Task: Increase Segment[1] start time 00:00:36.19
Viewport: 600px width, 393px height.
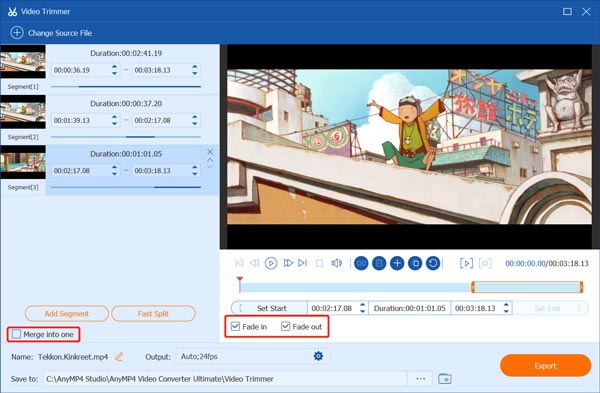Action: pyautogui.click(x=114, y=67)
